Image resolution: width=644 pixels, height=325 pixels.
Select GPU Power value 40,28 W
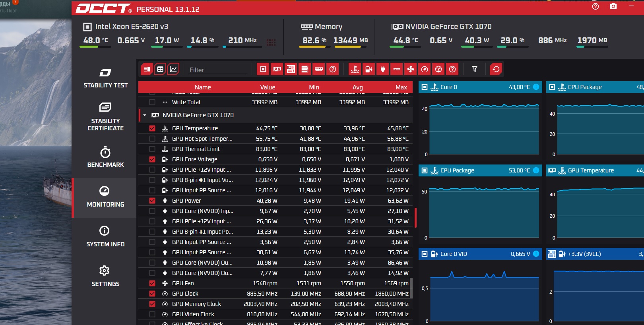[267, 201]
